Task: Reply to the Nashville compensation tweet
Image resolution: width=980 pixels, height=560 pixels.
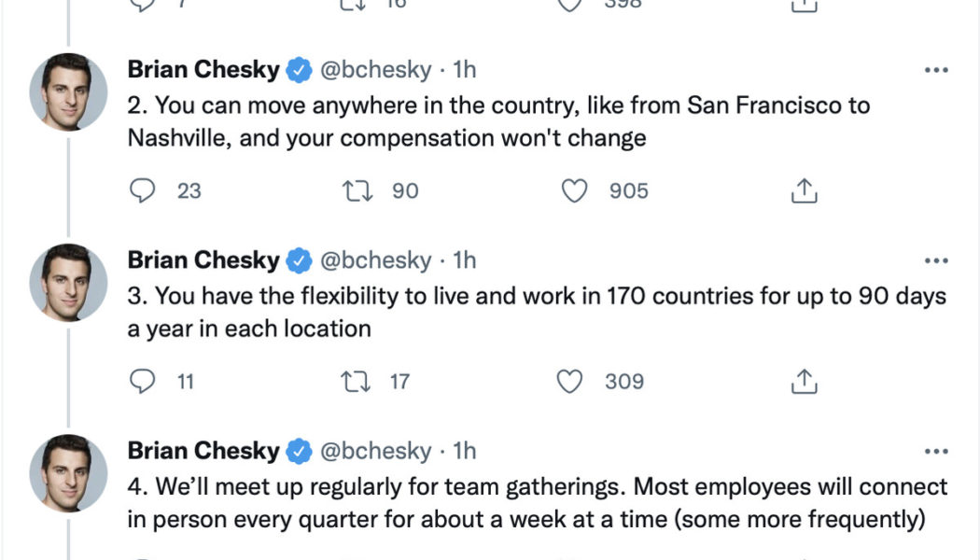Action: click(142, 191)
